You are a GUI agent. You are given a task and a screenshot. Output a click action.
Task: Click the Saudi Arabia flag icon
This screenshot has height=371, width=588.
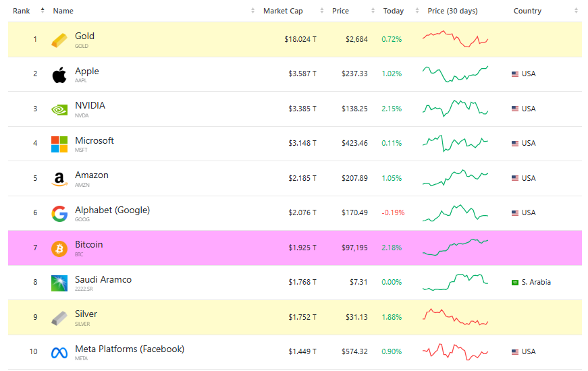coord(515,283)
